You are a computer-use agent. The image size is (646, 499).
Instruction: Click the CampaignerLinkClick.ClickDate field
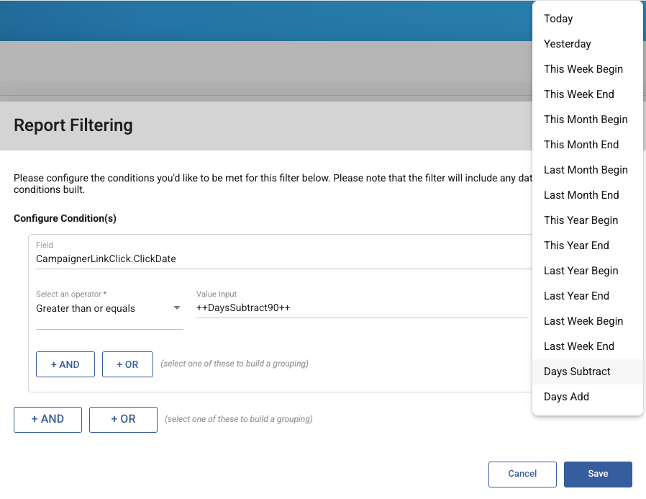(x=284, y=259)
